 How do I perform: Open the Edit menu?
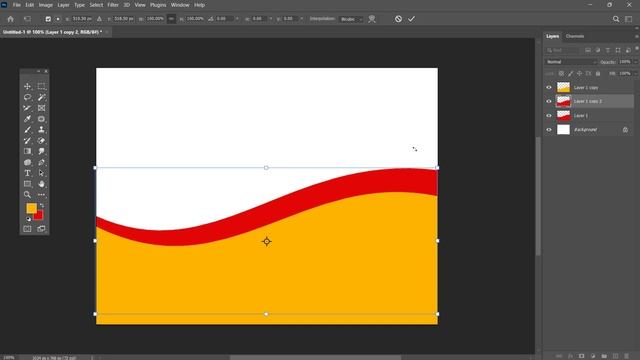pyautogui.click(x=30, y=5)
